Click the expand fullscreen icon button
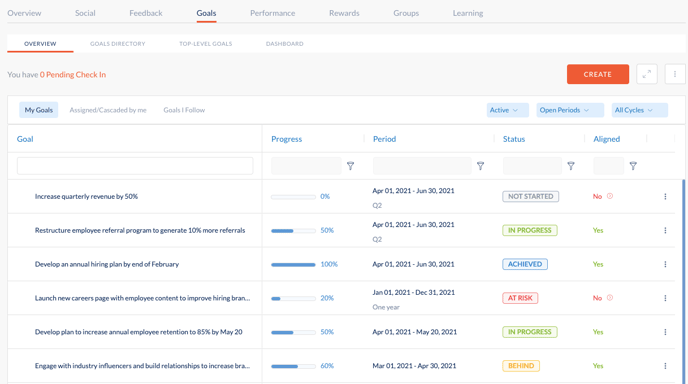 click(647, 74)
